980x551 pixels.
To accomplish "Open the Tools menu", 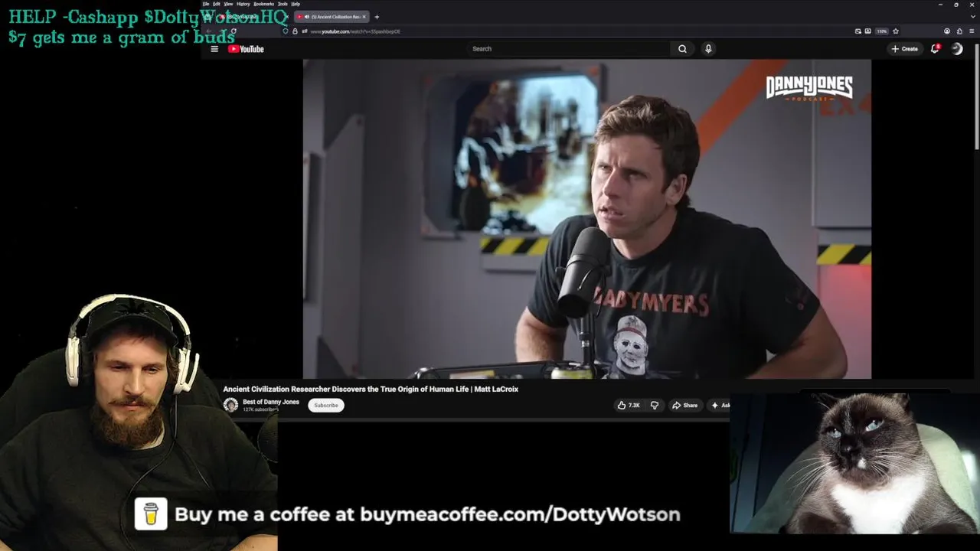I will (283, 4).
